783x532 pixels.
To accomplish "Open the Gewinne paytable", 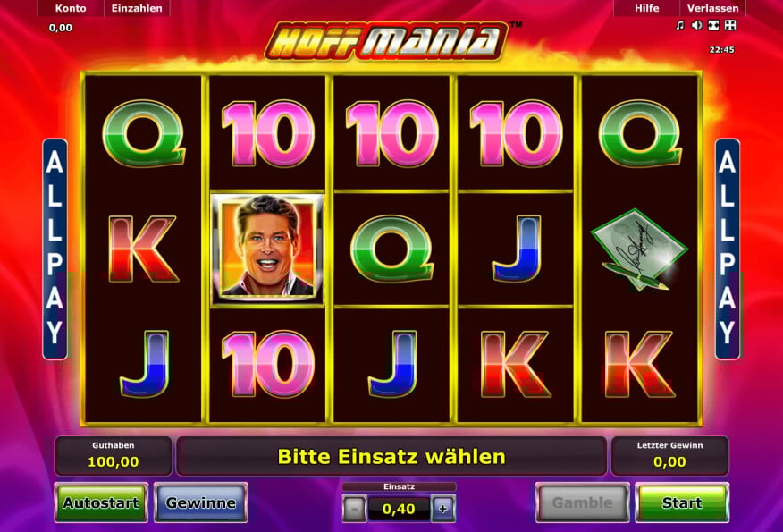I will click(x=201, y=502).
